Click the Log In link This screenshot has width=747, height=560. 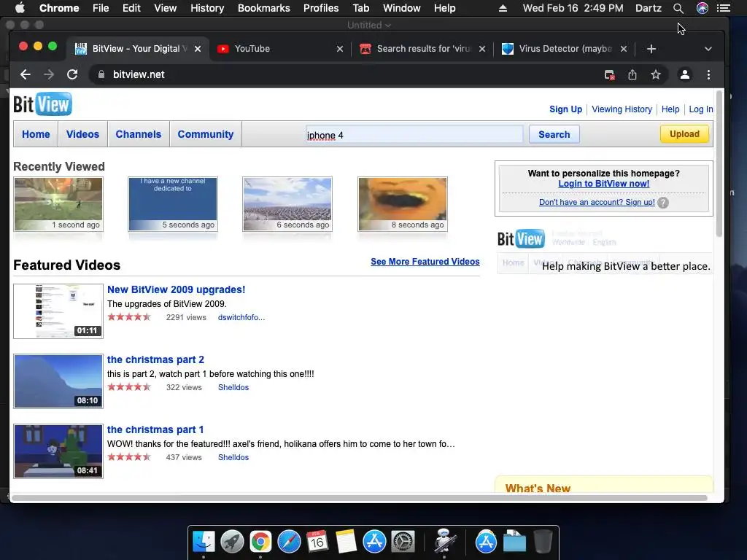pos(701,109)
